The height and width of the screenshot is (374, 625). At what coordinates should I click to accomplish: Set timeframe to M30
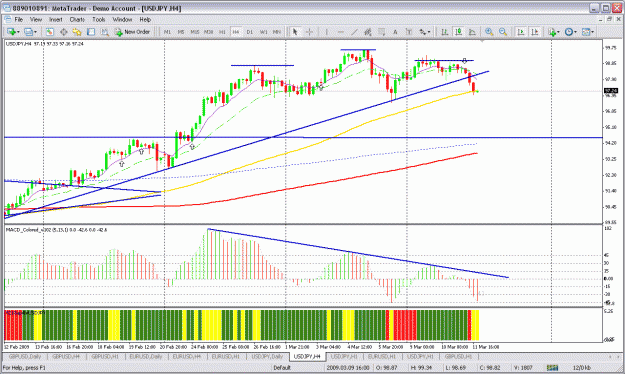208,32
